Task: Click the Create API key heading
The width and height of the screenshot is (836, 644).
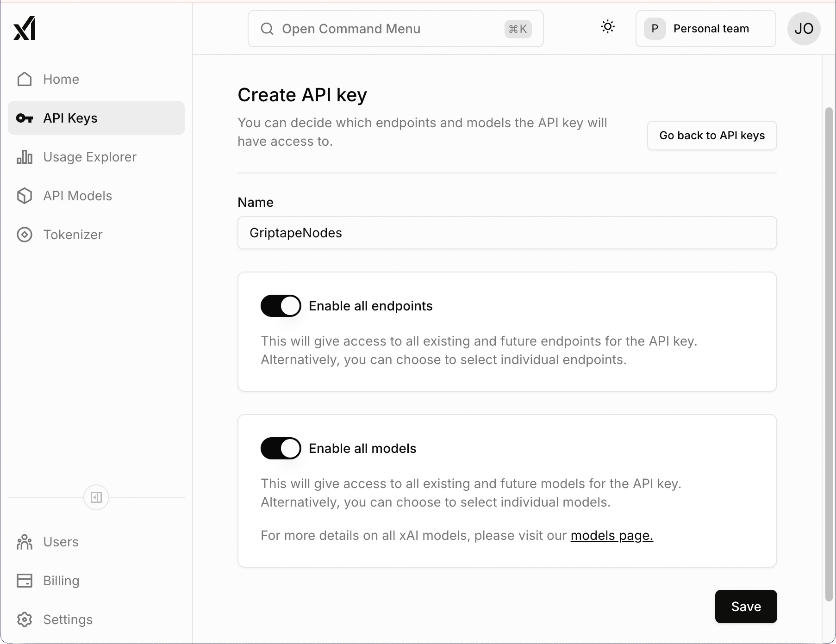Action: pyautogui.click(x=302, y=95)
